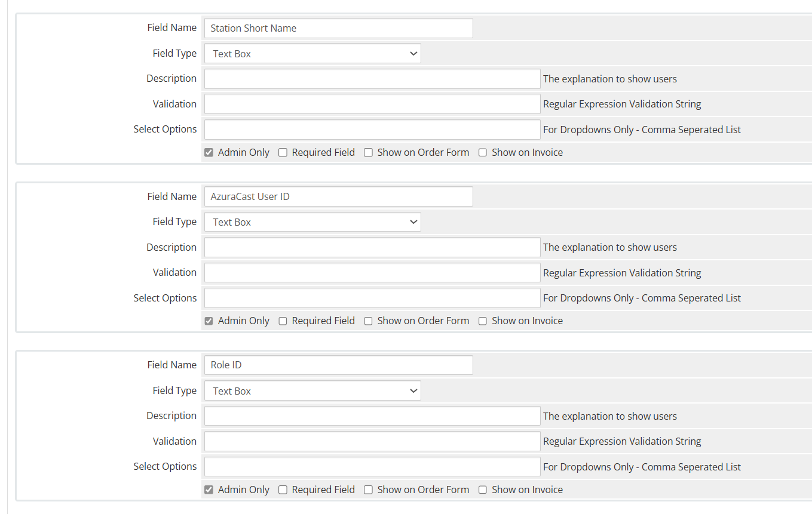812x514 pixels.
Task: Open Field Type dropdown for Station Short Name
Action: click(x=312, y=53)
